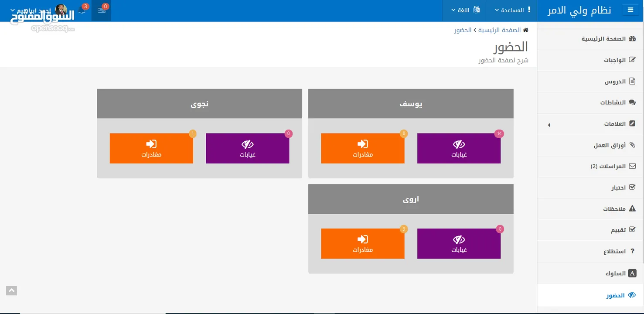Click the warning triangle icon beside ملاحظات
Viewport: 644px width, 314px height.
[632, 208]
